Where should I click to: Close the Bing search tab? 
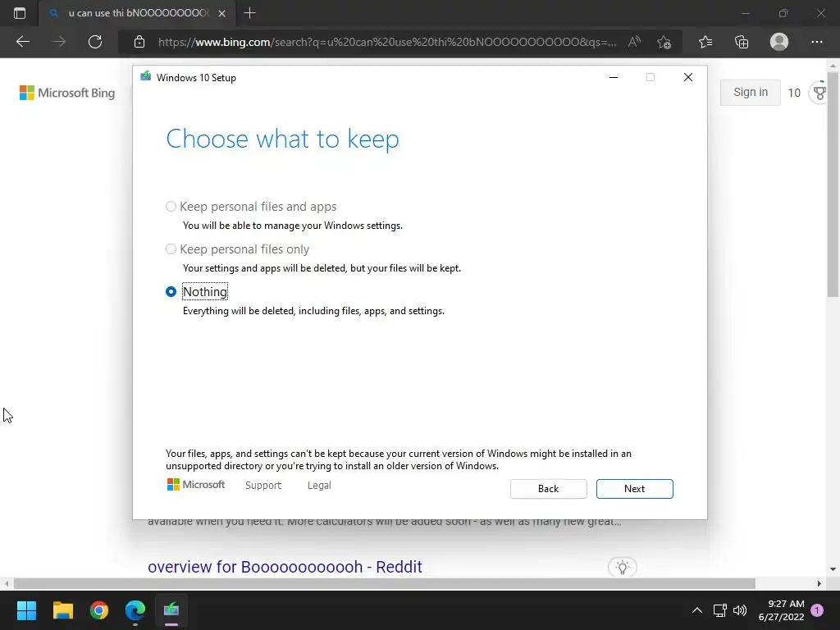coord(221,13)
